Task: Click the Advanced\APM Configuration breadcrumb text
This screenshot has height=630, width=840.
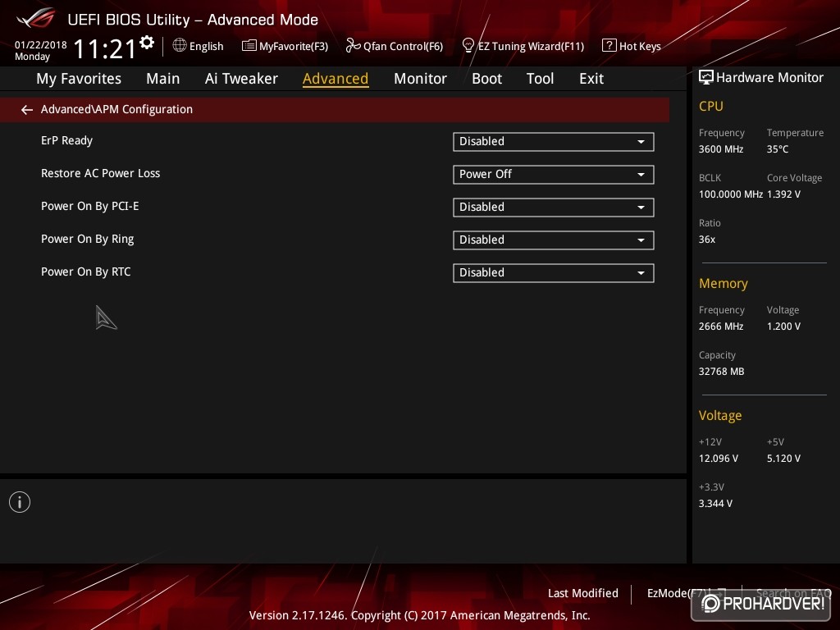Action: [x=116, y=109]
